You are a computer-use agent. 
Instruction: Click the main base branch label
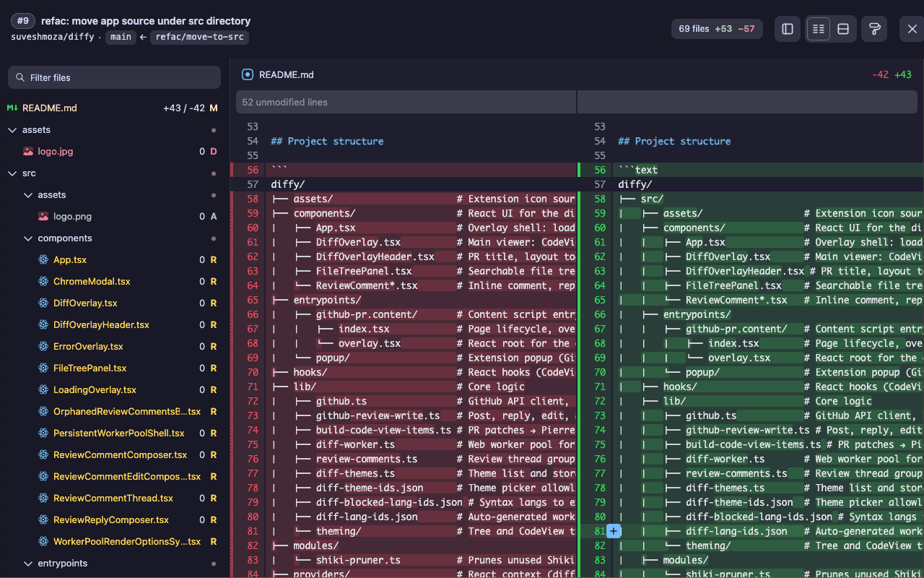tap(121, 37)
